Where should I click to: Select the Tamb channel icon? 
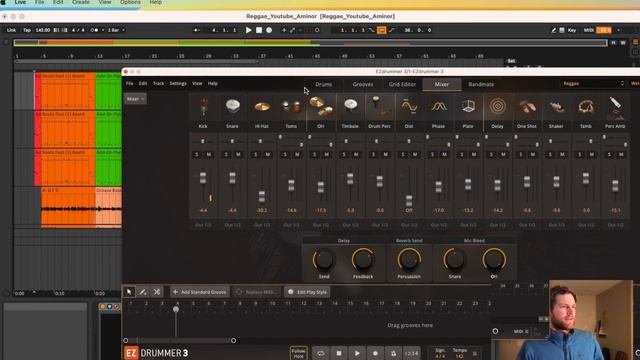(x=586, y=107)
